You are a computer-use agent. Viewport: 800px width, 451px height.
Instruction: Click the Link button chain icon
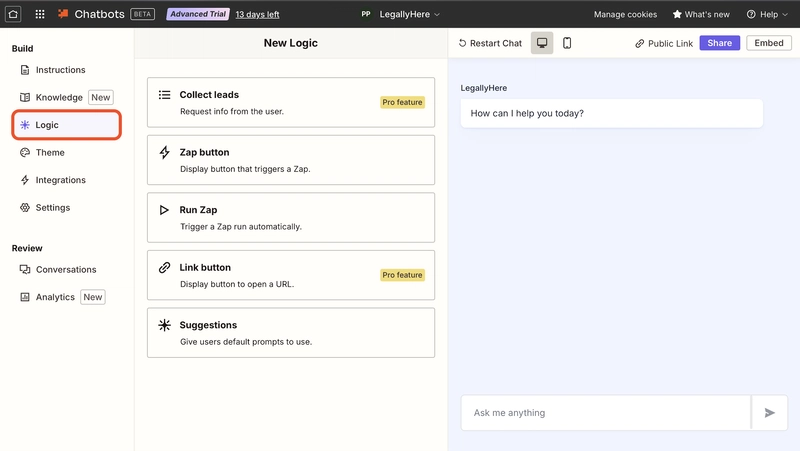[x=164, y=267]
